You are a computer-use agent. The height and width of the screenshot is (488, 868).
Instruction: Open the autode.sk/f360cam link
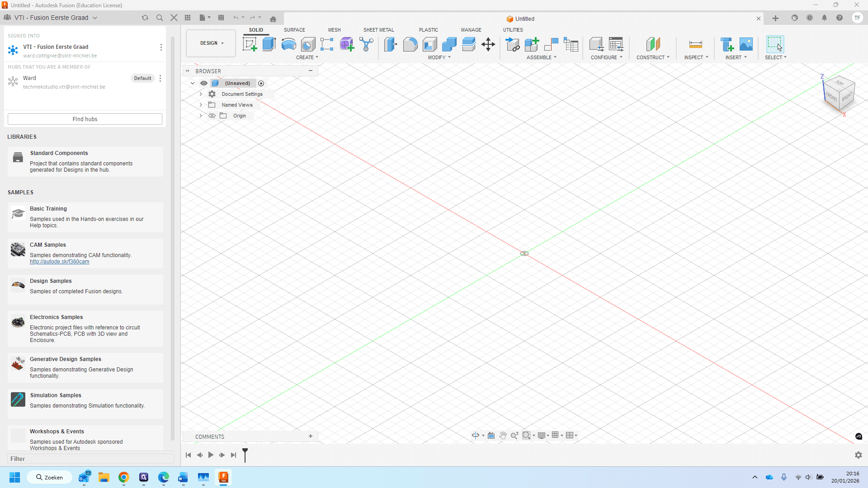59,262
